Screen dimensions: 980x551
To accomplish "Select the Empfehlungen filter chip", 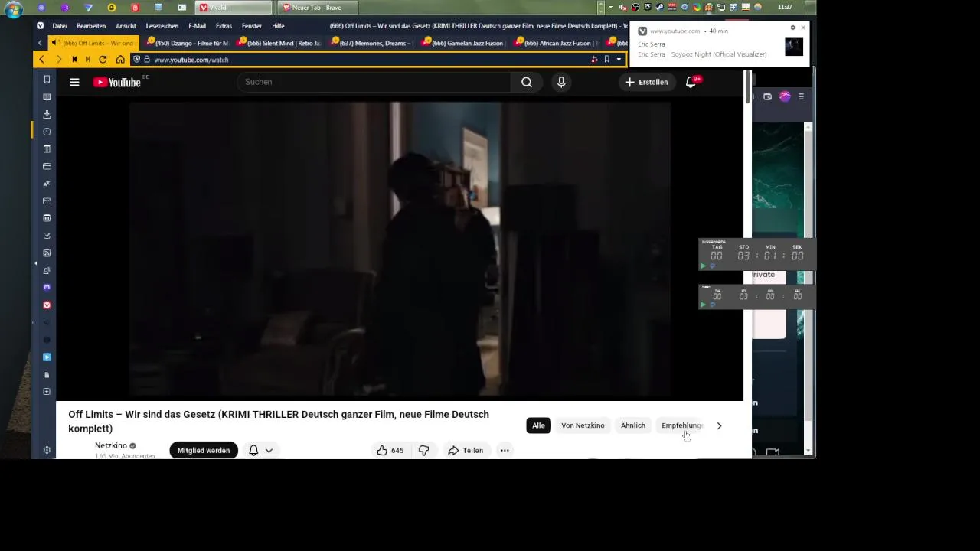I will 682,425.
